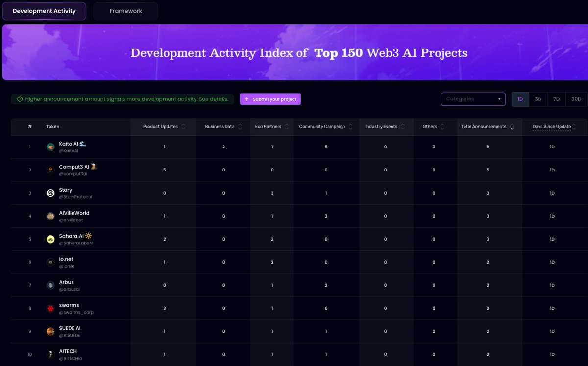Screen dimensions: 588x366
Task: Click the Kaito AI token name
Action: [69, 144]
